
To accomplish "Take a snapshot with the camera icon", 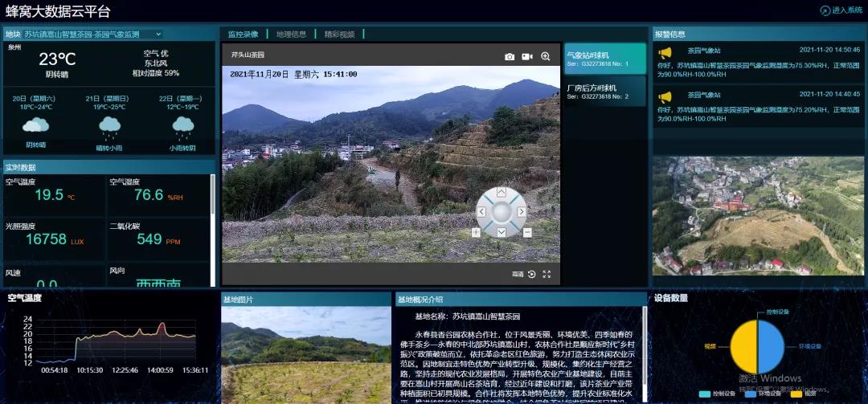I will [x=510, y=56].
